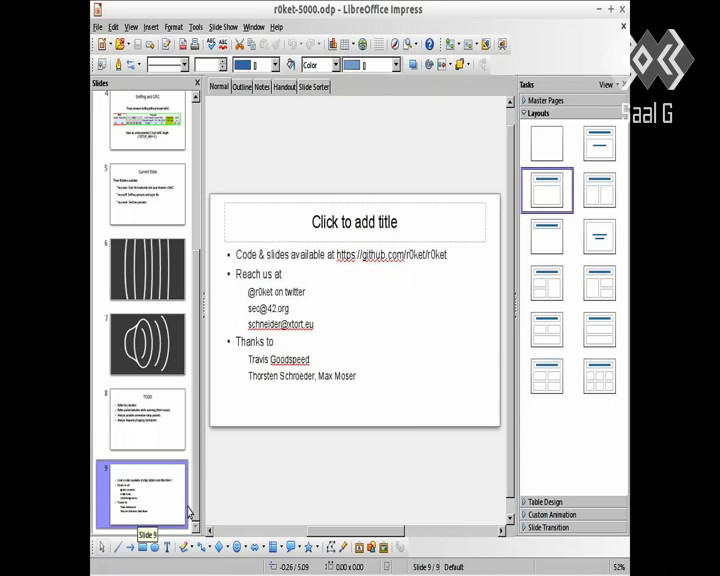
Task: Switch to the Notes view tab
Action: 262,87
